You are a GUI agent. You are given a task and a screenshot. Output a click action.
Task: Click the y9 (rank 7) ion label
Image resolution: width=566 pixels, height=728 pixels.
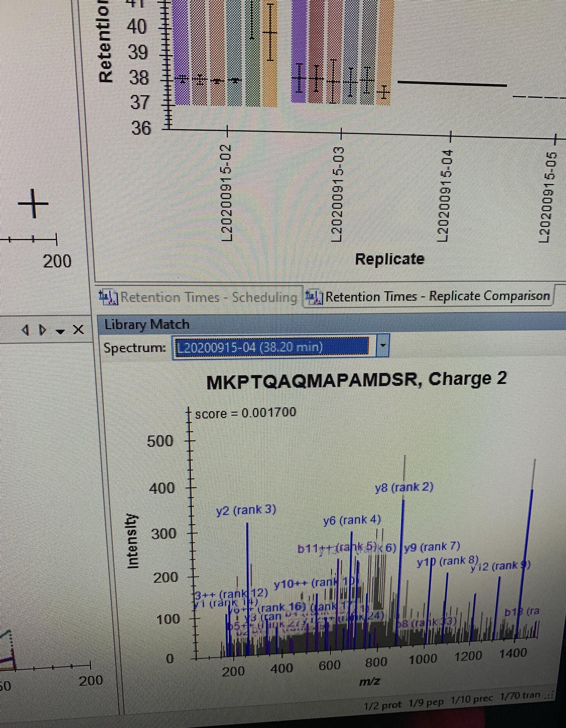432,547
